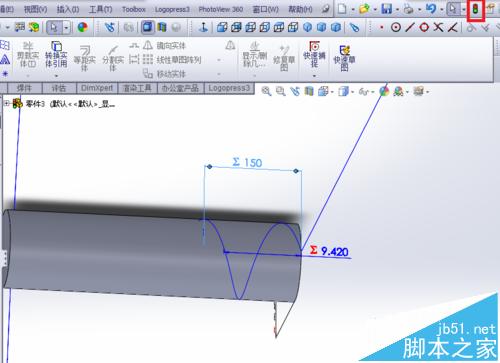The width and height of the screenshot is (500, 363).
Task: Click the 显示/删除几何关系 relations tool
Action: point(255,55)
